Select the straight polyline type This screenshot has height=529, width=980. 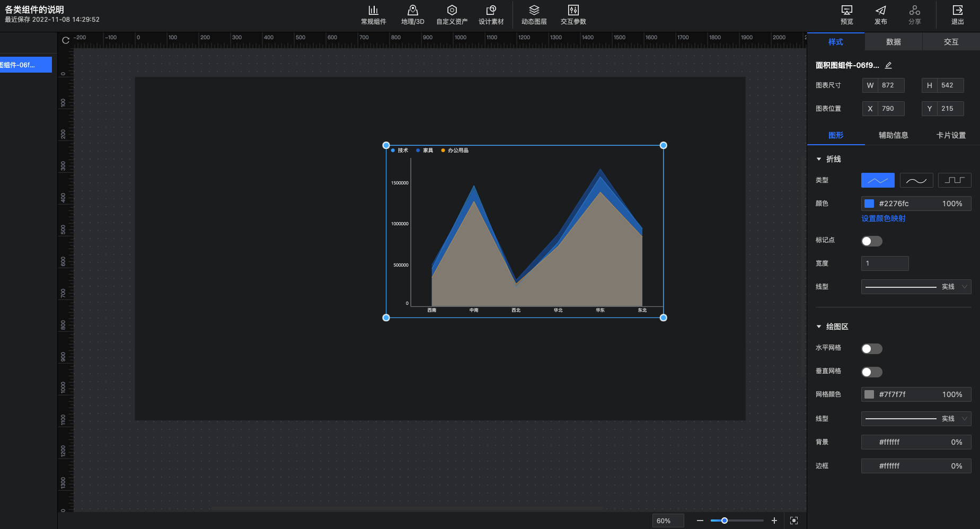point(878,180)
